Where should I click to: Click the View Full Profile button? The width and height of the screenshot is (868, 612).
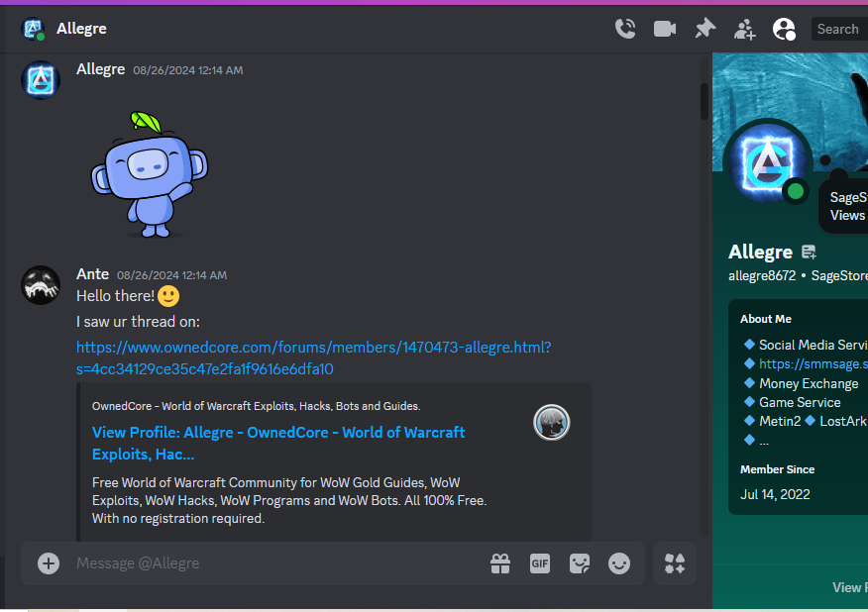pyautogui.click(x=850, y=587)
